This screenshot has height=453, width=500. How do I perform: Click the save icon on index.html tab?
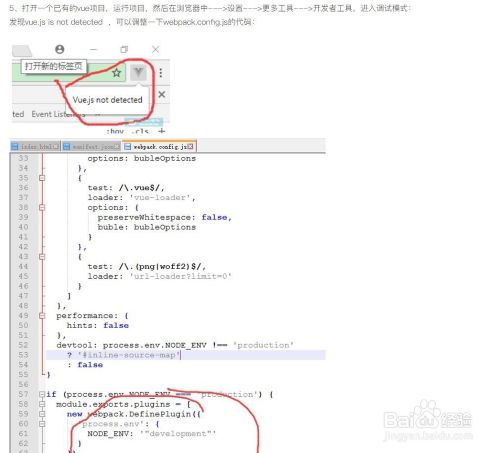click(15, 146)
